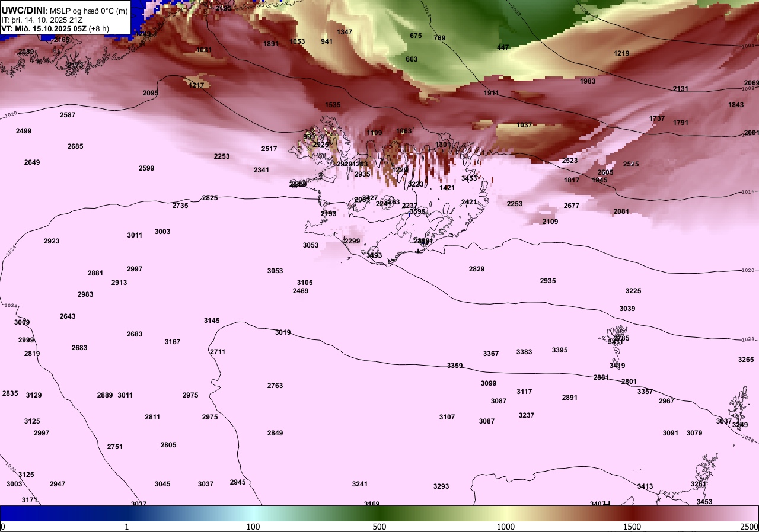Click the freezing level value 675
The height and width of the screenshot is (532, 759).
pos(416,36)
